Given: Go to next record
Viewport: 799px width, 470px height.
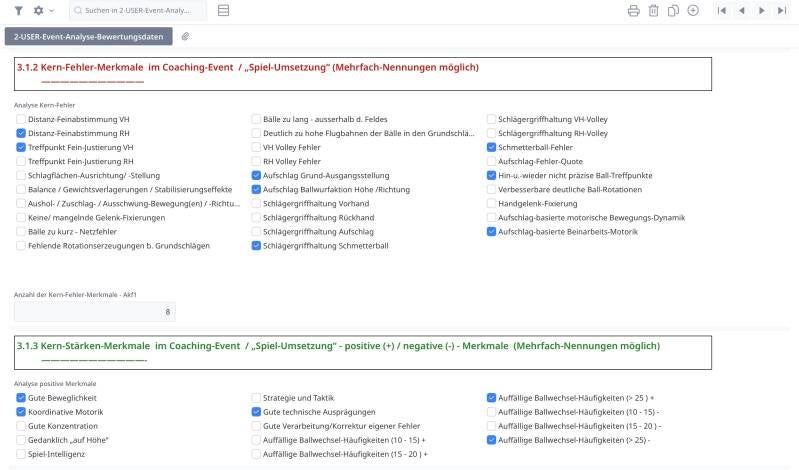Looking at the screenshot, I should coord(762,10).
